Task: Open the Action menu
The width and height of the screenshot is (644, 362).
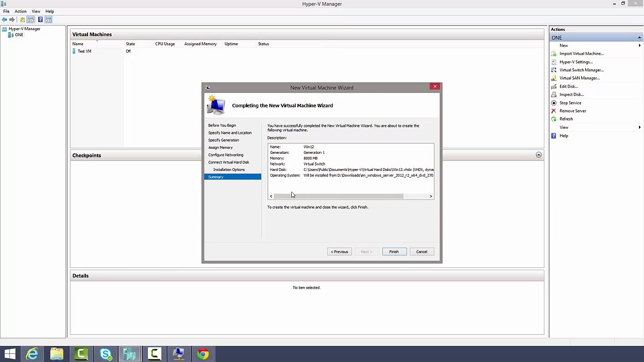Action: 21,11
